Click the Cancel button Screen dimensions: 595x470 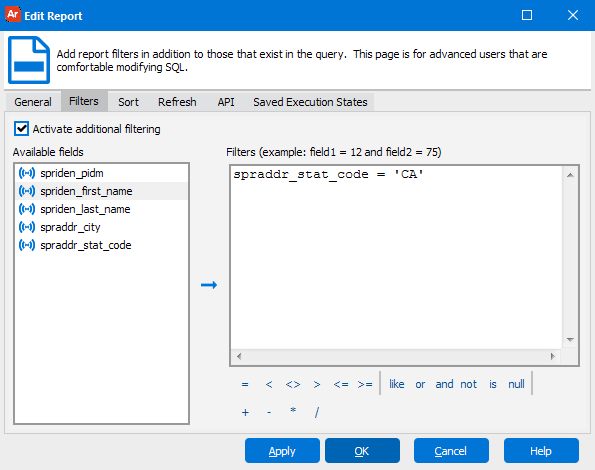click(x=451, y=451)
